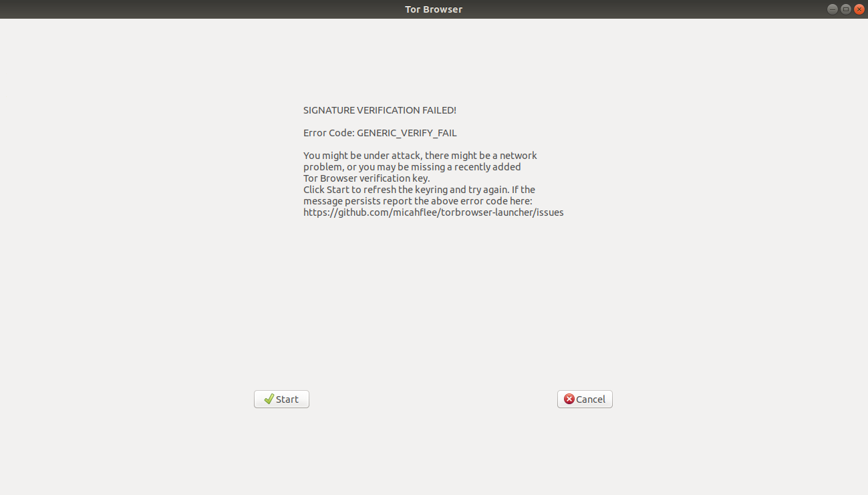Click the GENERIC_VERIFY_FAIL error code text
The width and height of the screenshot is (868, 495).
[x=406, y=132]
